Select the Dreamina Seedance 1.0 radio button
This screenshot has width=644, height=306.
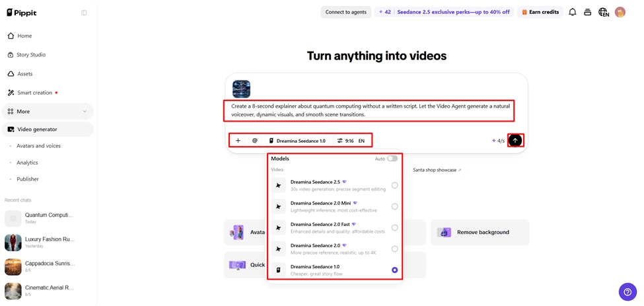point(395,270)
